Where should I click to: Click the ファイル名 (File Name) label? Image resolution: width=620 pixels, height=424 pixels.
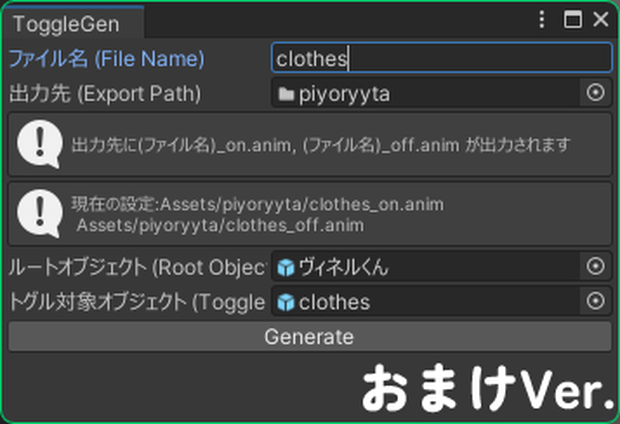tap(107, 59)
